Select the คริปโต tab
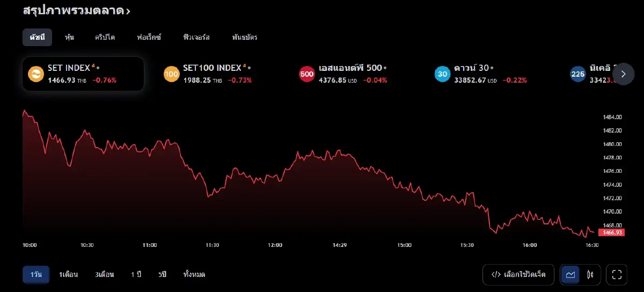Viewport: 644px width, 292px height. click(x=105, y=37)
